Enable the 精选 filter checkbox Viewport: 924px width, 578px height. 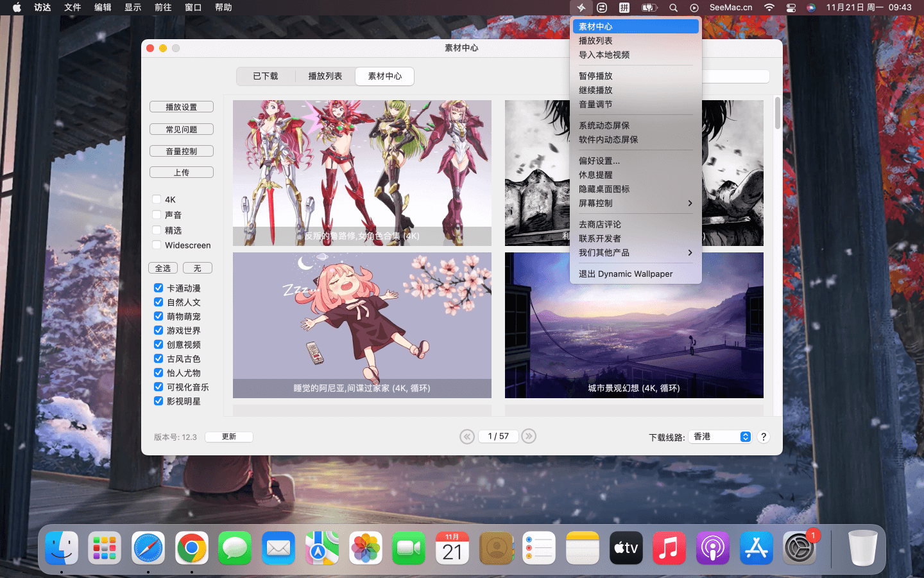(x=157, y=230)
